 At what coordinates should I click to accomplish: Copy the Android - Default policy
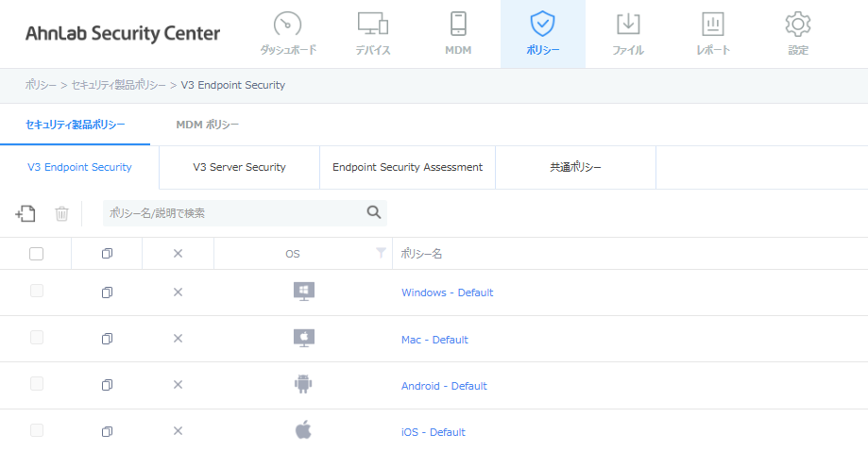[x=107, y=385]
